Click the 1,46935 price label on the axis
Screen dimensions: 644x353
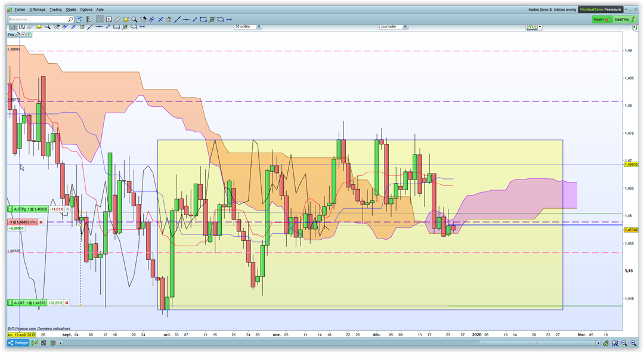click(631, 164)
